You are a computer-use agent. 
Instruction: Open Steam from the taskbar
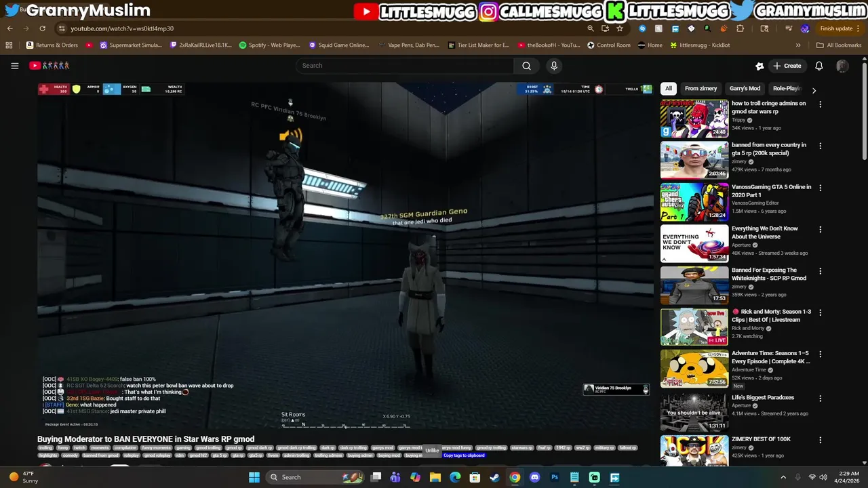point(495,477)
